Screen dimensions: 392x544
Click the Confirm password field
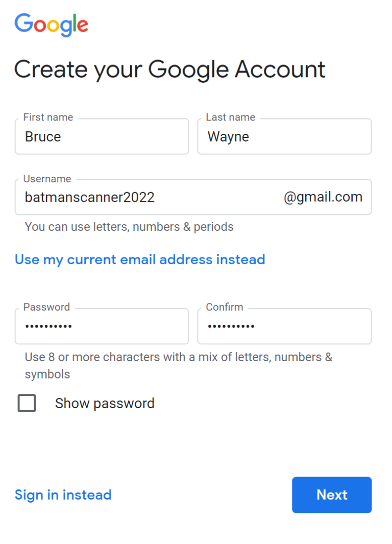pyautogui.click(x=284, y=326)
